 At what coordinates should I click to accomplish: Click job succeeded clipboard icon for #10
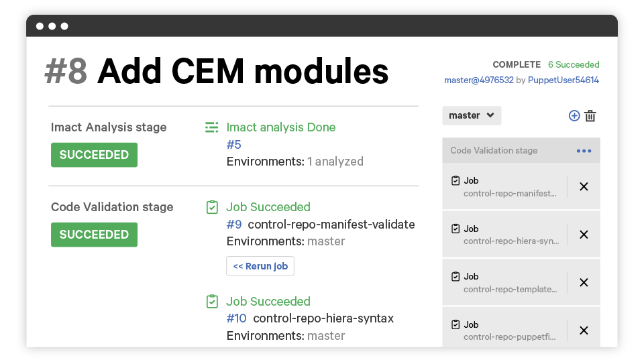[212, 302]
